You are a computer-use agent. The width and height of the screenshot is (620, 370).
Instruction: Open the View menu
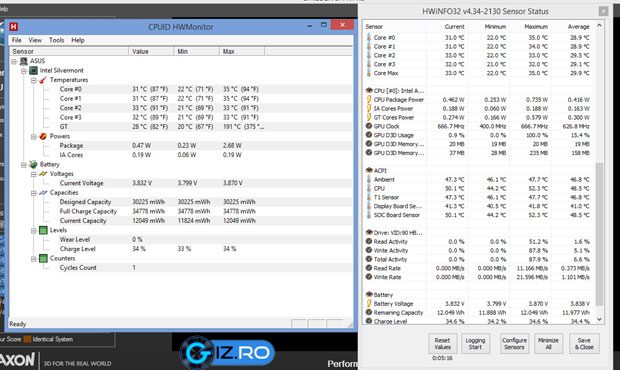pos(35,40)
